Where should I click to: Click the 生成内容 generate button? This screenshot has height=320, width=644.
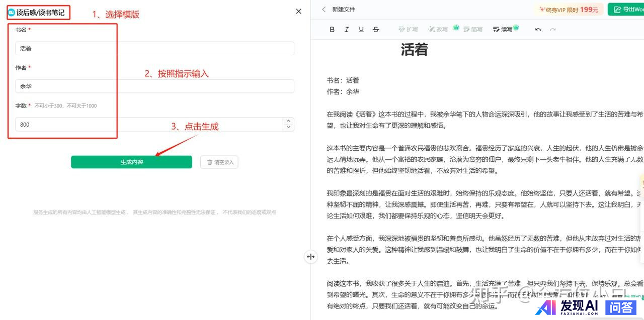pyautogui.click(x=131, y=162)
